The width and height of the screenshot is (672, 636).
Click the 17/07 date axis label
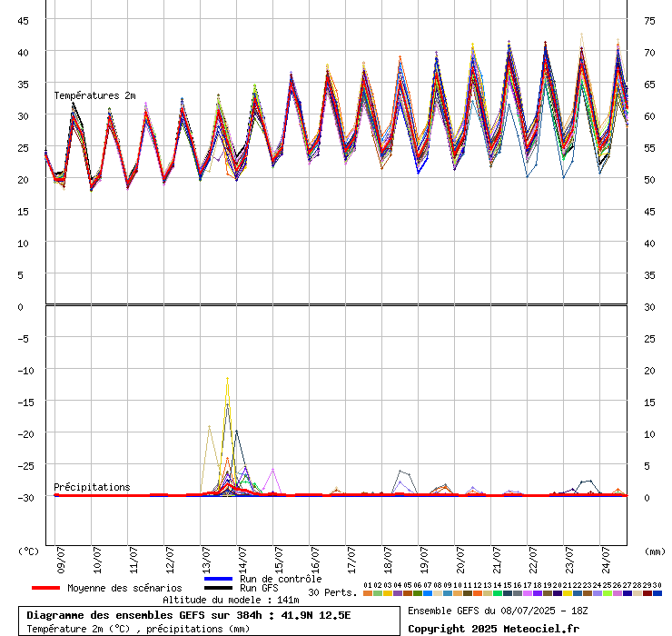click(x=351, y=560)
